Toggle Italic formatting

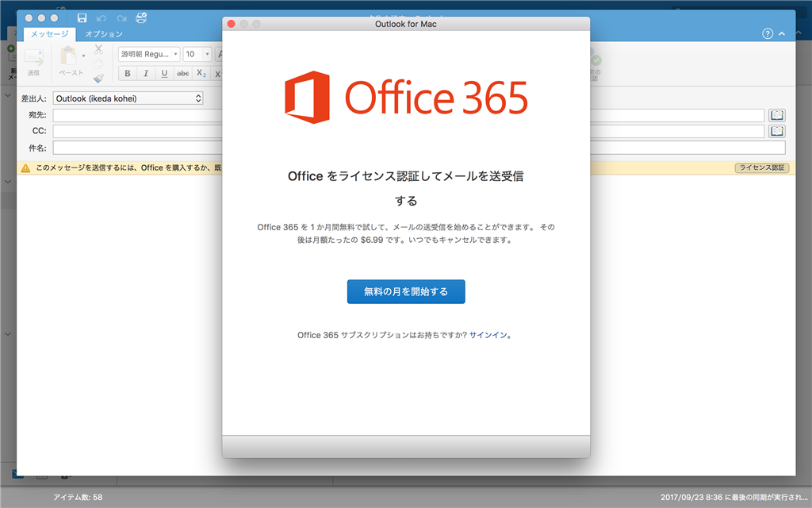[146, 74]
